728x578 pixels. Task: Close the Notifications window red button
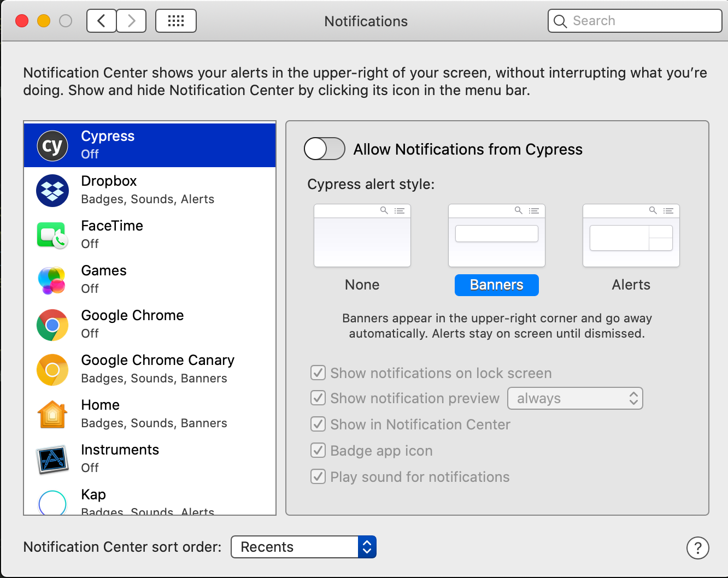(22, 21)
